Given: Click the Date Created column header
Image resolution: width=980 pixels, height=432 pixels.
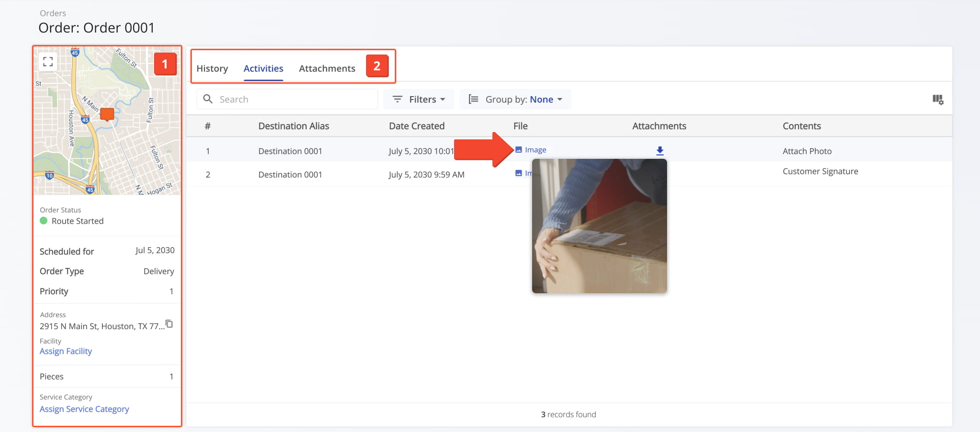Looking at the screenshot, I should point(416,126).
